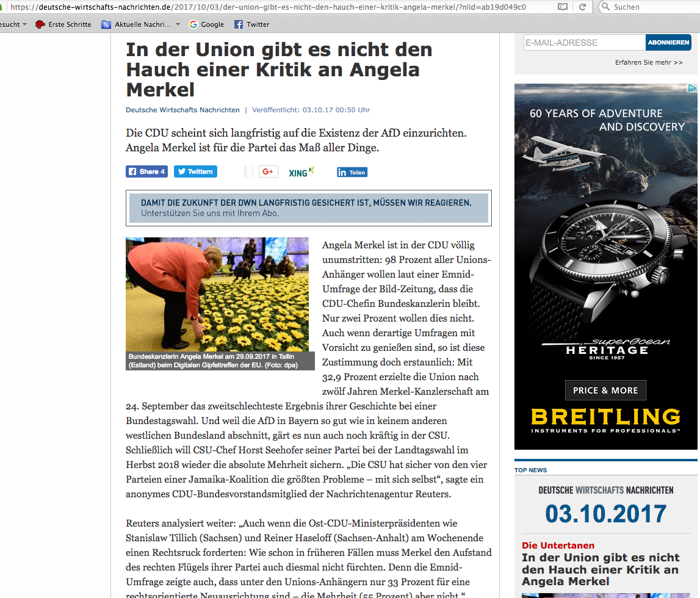Click the 03.10.2017 date in Top News
Screen dimensions: 700x598
(605, 514)
